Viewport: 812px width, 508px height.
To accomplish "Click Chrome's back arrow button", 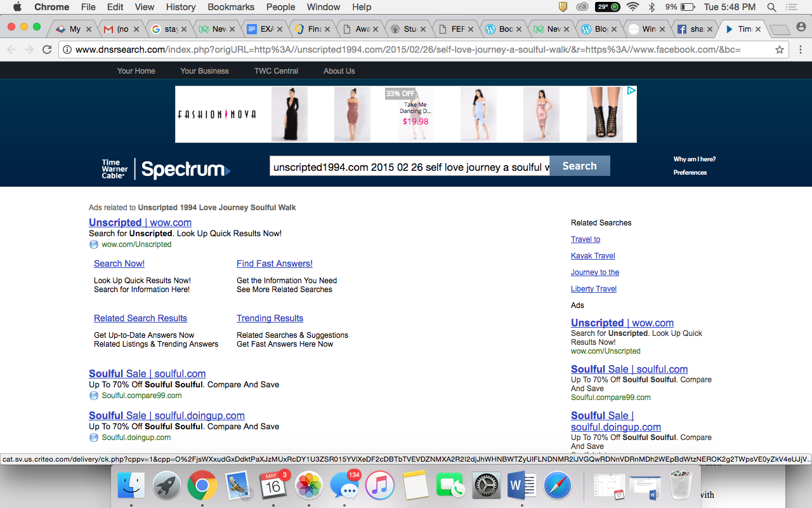I will pos(12,50).
